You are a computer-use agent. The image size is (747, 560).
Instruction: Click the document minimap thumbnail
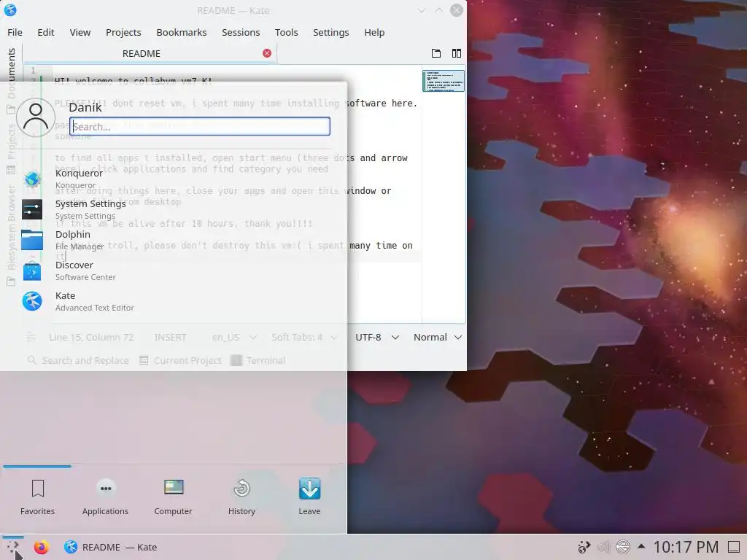click(443, 81)
